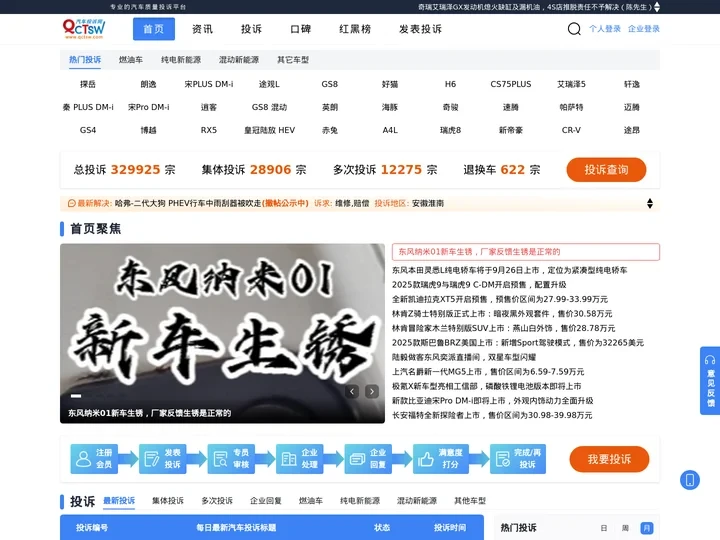Open the search magnifier icon
Screen dimensions: 720x540
tap(574, 29)
